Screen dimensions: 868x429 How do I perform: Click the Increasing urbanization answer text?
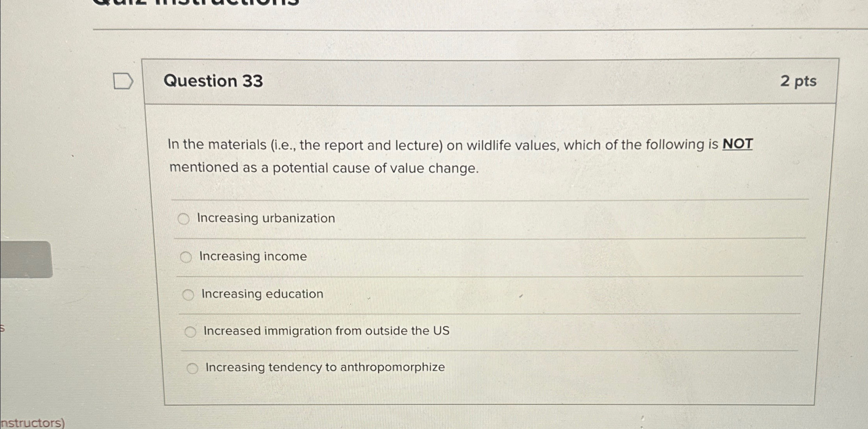tap(266, 219)
